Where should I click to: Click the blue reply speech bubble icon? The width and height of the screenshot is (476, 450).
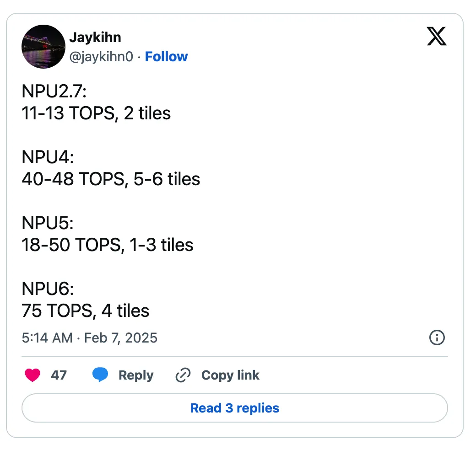click(100, 375)
